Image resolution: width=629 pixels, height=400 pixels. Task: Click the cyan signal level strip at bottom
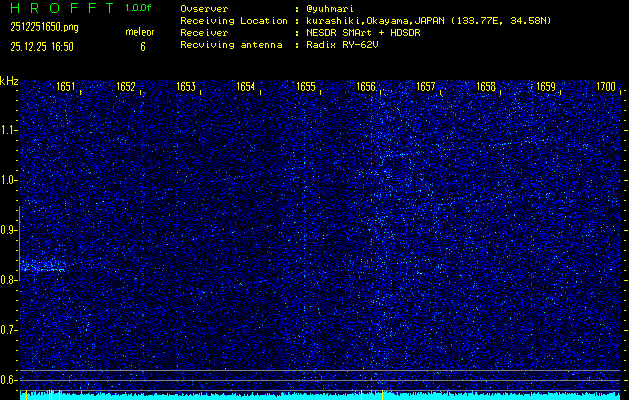pos(320,395)
